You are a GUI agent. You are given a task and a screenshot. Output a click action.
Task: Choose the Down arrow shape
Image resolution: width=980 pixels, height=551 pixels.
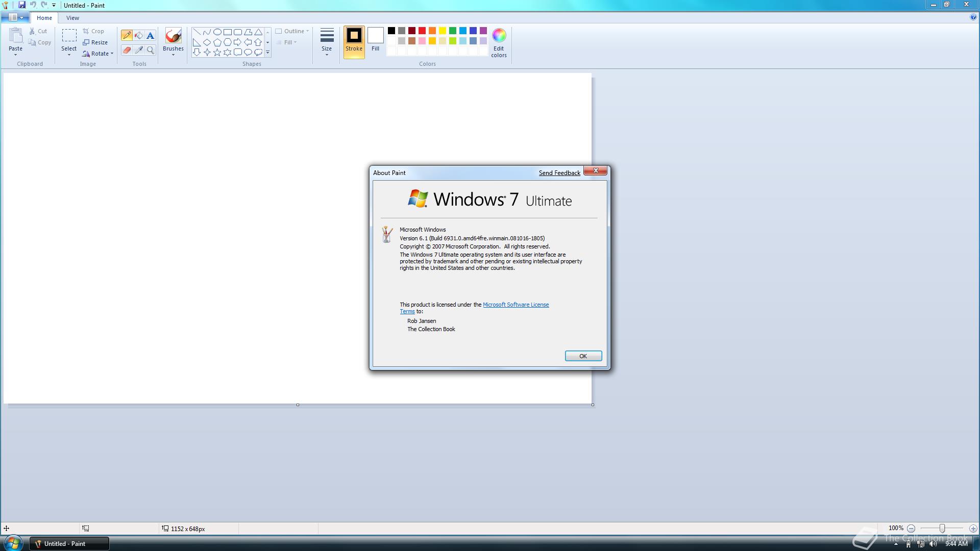coord(197,53)
